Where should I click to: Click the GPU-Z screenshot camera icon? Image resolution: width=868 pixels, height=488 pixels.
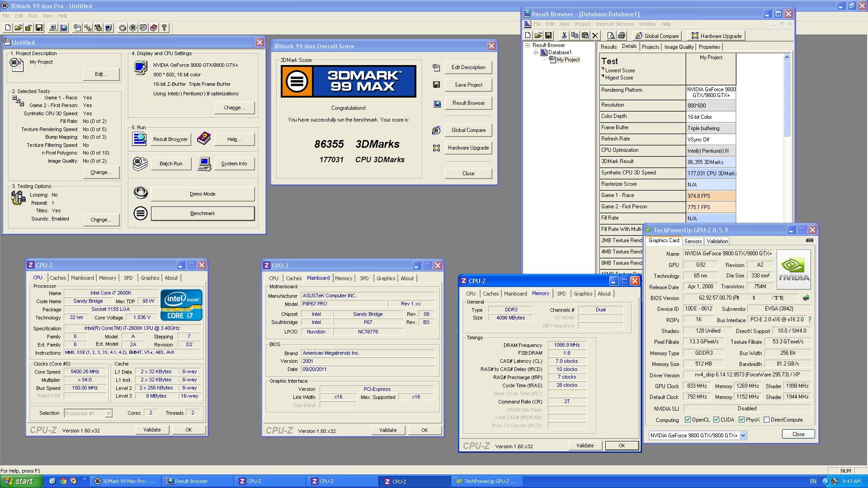pos(810,240)
